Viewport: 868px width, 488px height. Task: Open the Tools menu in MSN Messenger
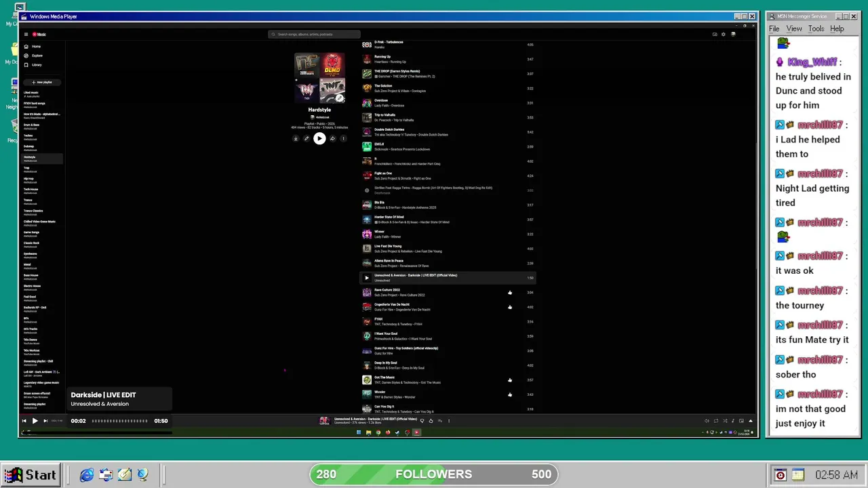tap(816, 28)
